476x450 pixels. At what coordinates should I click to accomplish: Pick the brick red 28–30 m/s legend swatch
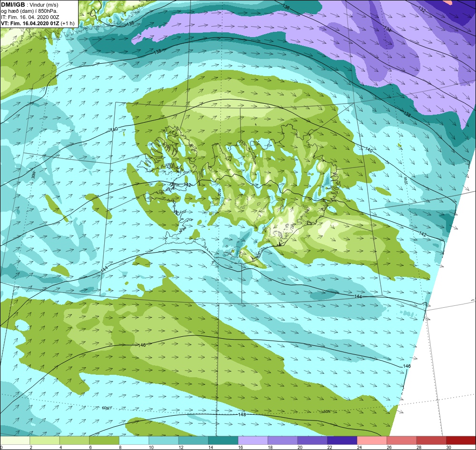[x=431, y=440]
